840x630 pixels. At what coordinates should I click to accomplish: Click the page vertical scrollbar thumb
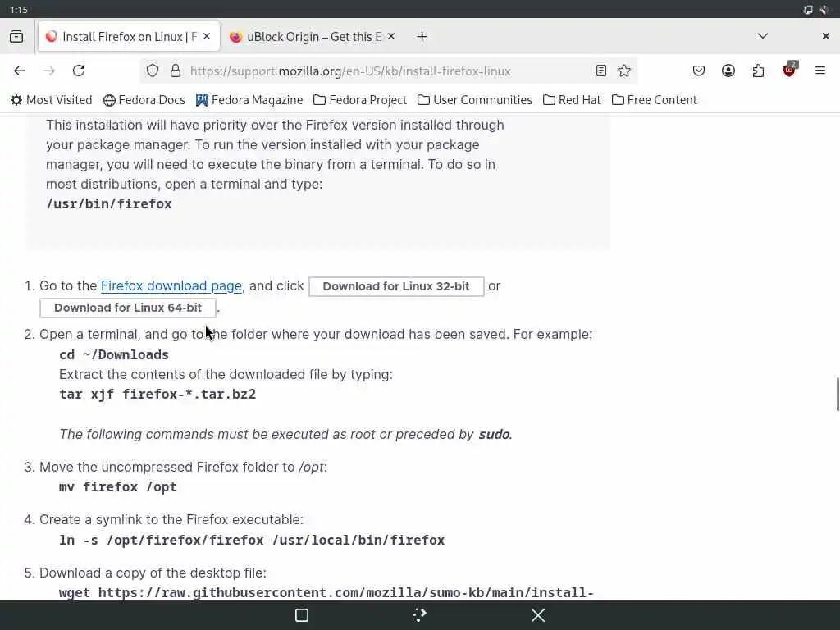[838, 394]
